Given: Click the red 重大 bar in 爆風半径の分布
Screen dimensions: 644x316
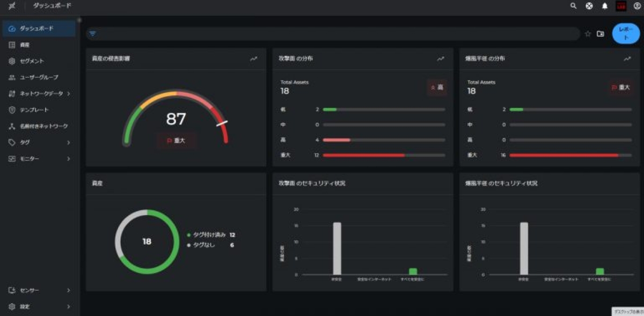Looking at the screenshot, I should coord(563,155).
